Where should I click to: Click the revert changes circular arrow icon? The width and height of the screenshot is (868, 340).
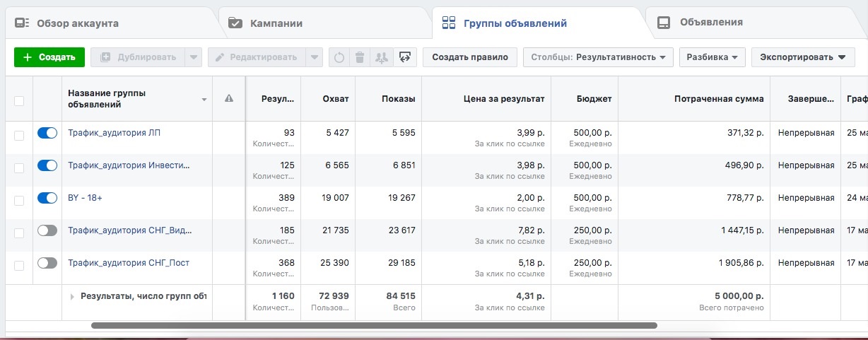339,57
